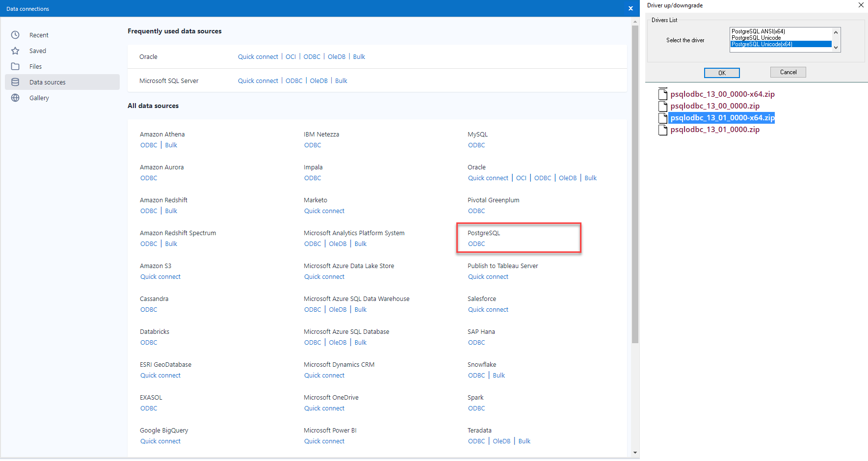Click ODBC link under Databricks
This screenshot has width=868, height=461.
[149, 343]
